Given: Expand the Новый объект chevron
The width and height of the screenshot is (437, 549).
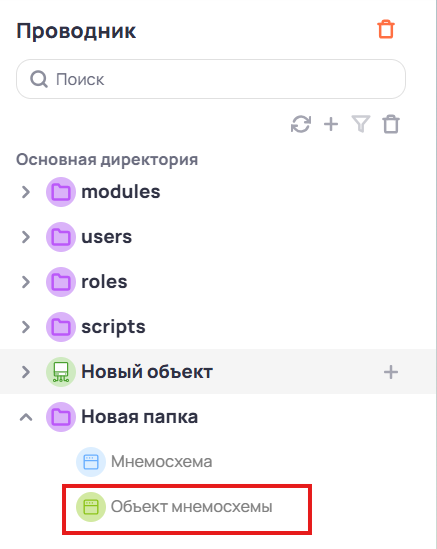Looking at the screenshot, I should (26, 372).
